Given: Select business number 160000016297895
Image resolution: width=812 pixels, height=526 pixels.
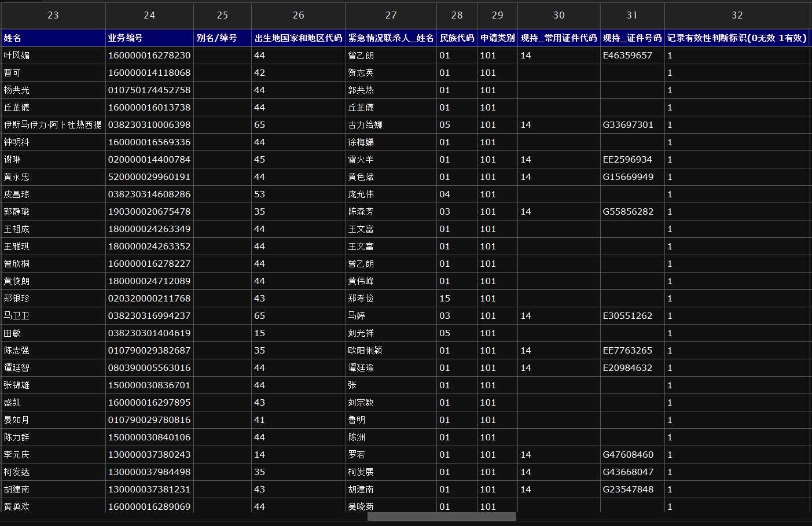Looking at the screenshot, I should click(x=149, y=403).
